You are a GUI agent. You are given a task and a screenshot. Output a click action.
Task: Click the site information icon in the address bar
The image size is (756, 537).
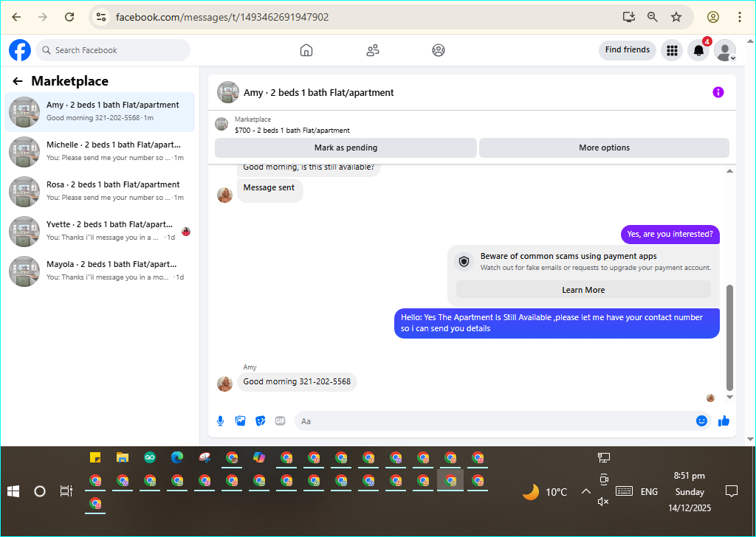pyautogui.click(x=100, y=17)
